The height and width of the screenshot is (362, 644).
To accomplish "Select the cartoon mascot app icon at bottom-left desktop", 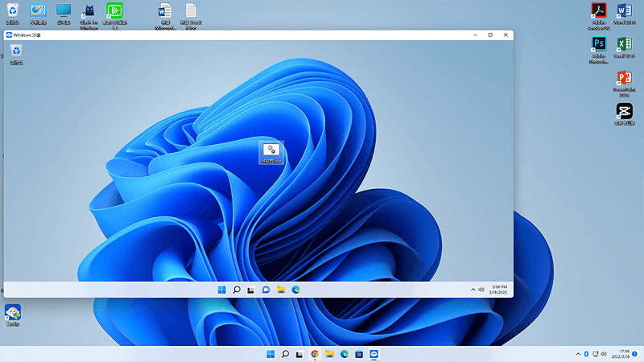I will pyautogui.click(x=13, y=315).
